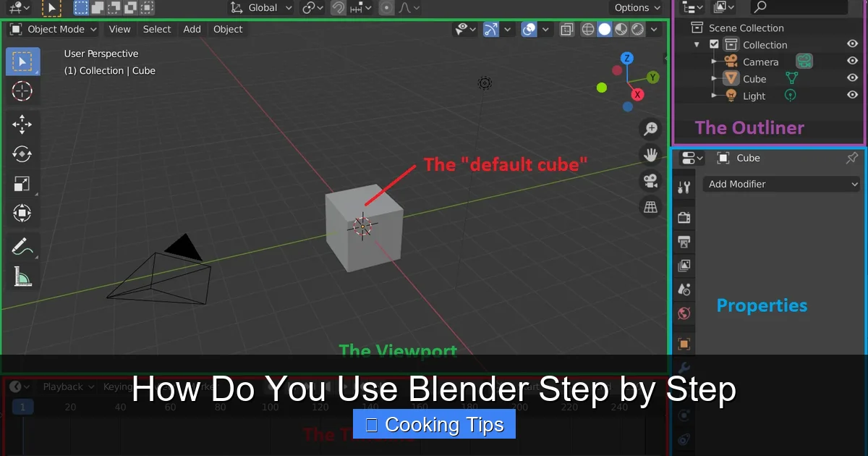Switch to orthographic view via the grid icon
Image resolution: width=868 pixels, height=456 pixels.
pyautogui.click(x=651, y=208)
